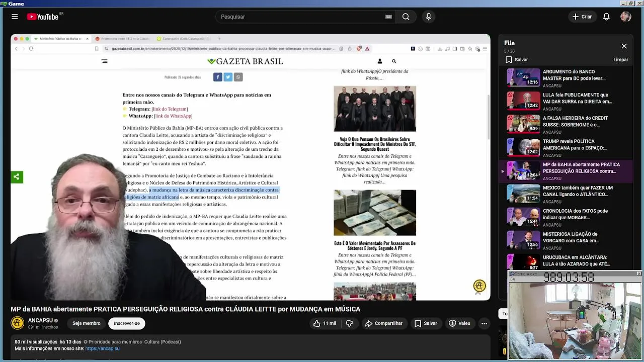Open the ancap.su website link

click(103, 348)
